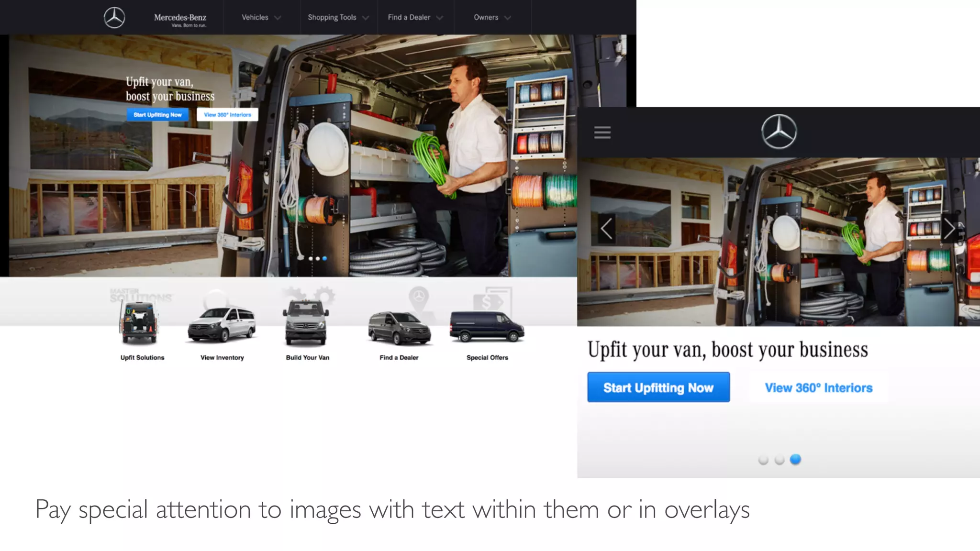Open the Special Offers link label
980x551 pixels.
[487, 358]
